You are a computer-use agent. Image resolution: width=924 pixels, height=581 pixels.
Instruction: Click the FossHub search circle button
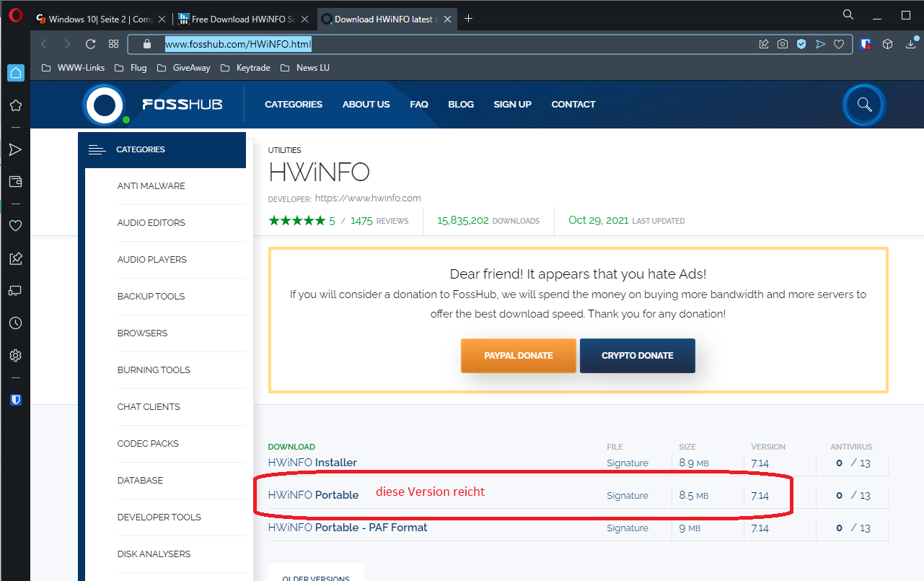pos(864,105)
